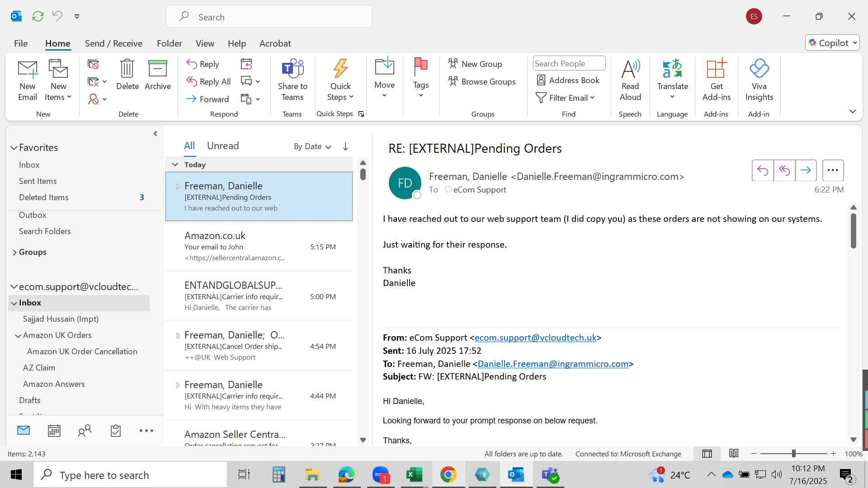Open the Filter Email dropdown

point(565,98)
